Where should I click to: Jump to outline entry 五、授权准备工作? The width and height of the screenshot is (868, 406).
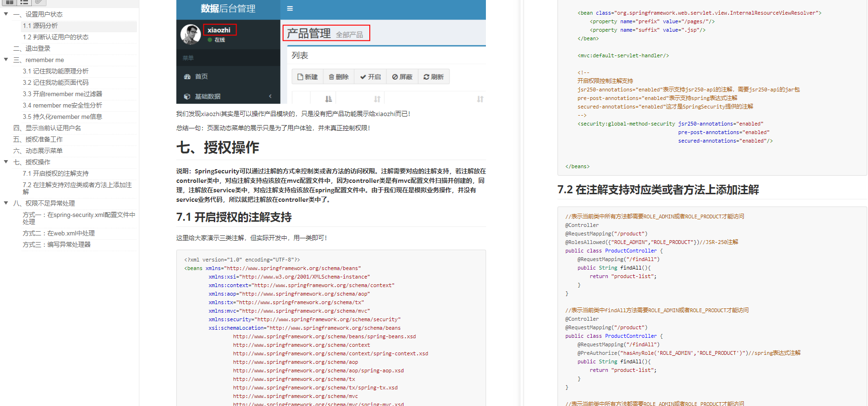coord(38,139)
